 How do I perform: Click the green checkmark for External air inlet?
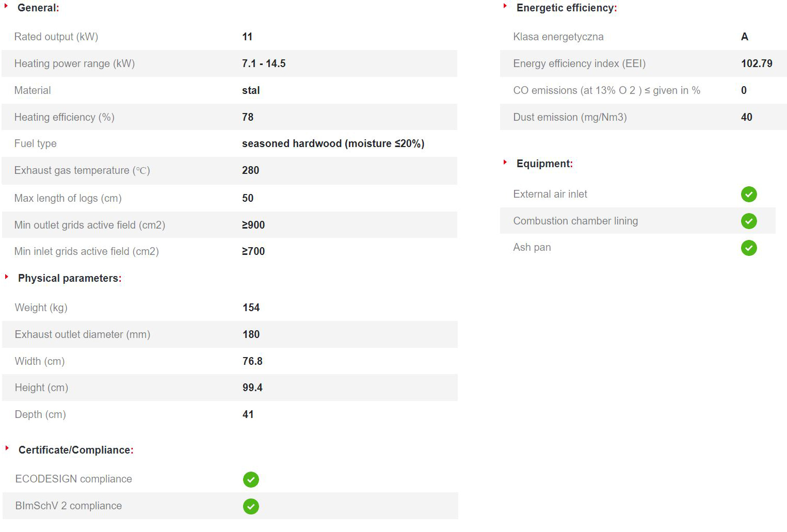[749, 194]
